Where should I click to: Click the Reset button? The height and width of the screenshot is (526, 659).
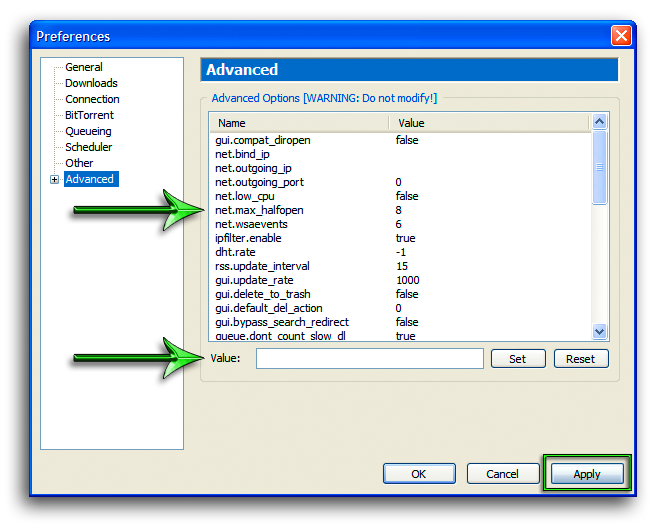pos(581,359)
